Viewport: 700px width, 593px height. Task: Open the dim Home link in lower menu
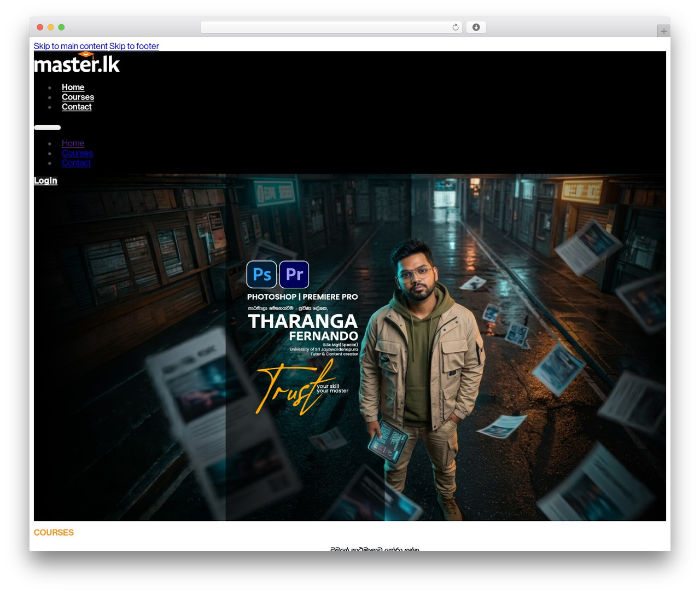(x=73, y=143)
